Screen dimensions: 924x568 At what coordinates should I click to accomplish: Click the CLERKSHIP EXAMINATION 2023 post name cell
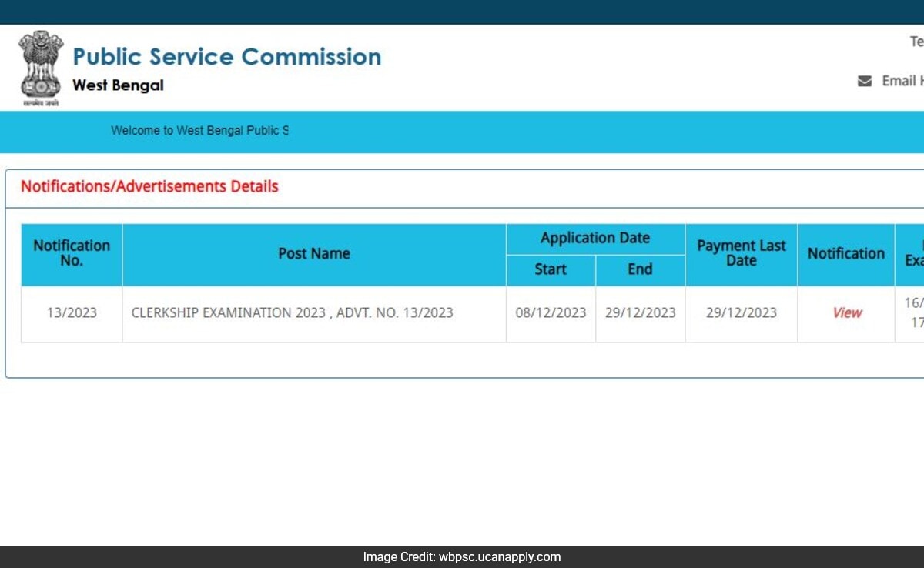293,313
